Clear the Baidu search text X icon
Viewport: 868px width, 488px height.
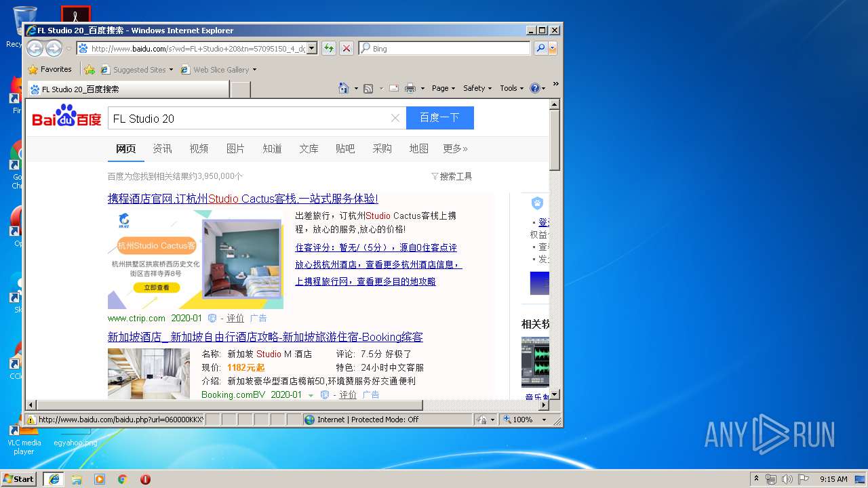[395, 118]
